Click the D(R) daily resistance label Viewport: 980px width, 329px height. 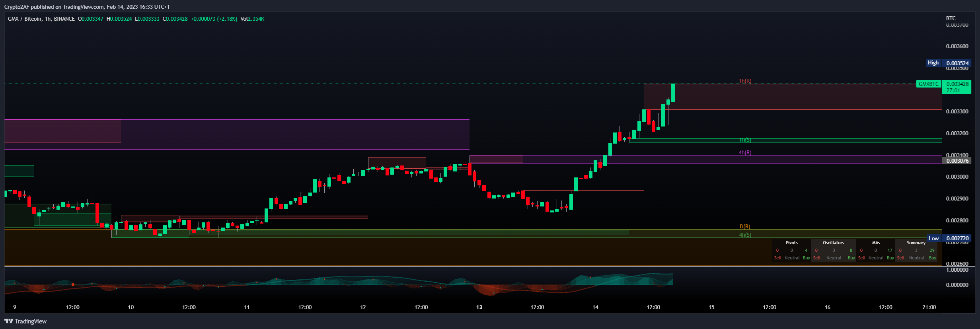[x=745, y=226]
